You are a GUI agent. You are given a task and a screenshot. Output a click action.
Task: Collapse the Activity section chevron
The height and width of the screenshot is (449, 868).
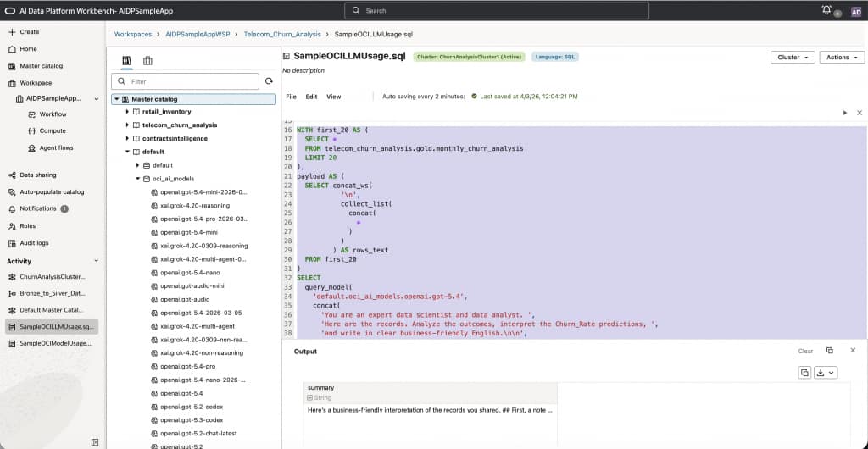(96, 261)
